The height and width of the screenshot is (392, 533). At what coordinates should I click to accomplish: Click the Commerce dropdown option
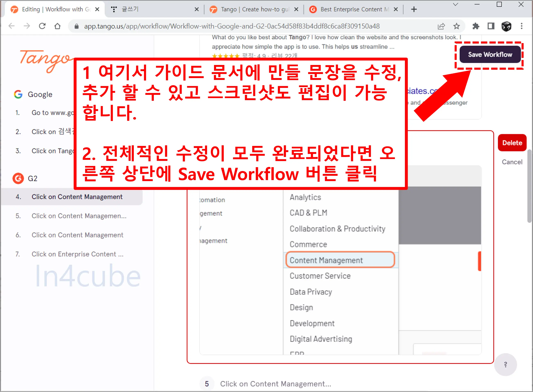pyautogui.click(x=308, y=244)
